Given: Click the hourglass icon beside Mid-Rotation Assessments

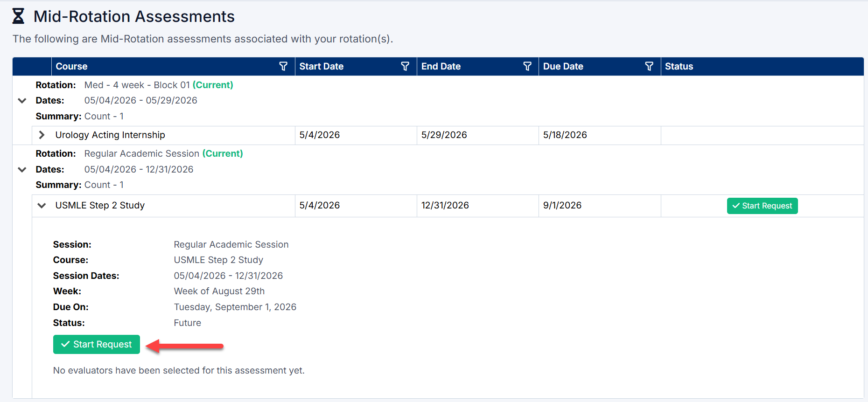Looking at the screenshot, I should (x=18, y=16).
